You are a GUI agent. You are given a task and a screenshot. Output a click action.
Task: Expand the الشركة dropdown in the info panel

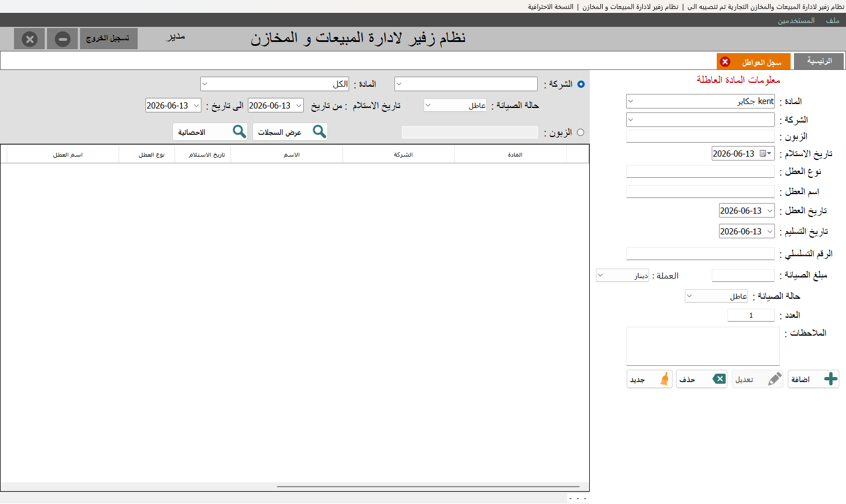pyautogui.click(x=631, y=120)
